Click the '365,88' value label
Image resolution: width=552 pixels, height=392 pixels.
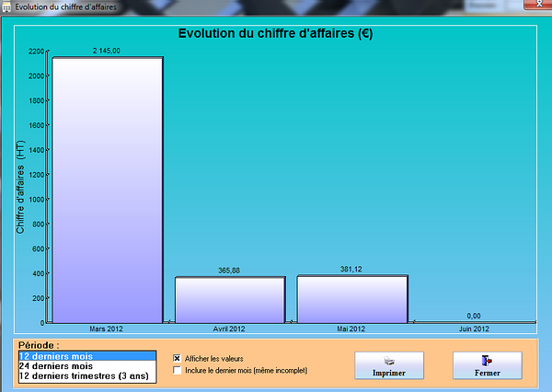[x=229, y=271]
